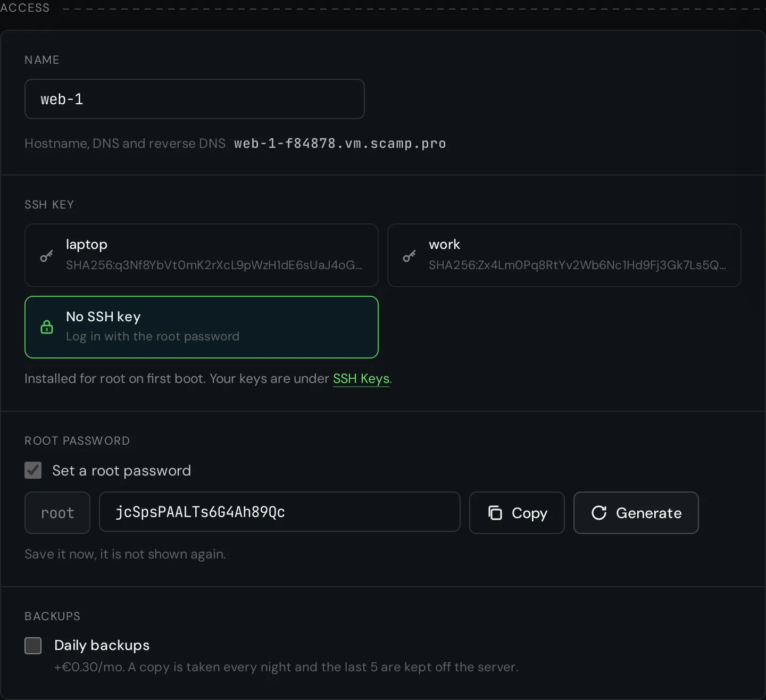Enable the Daily backups checkbox
This screenshot has height=700, width=766.
point(33,646)
